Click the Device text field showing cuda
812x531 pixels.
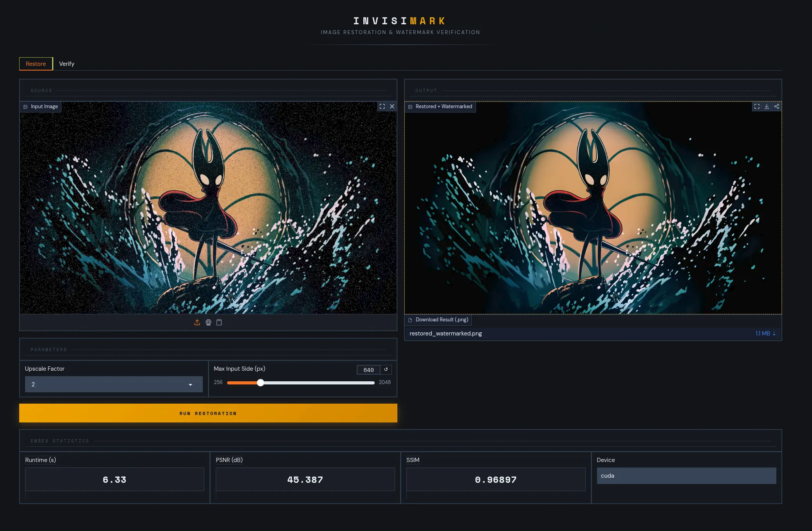[x=686, y=476]
